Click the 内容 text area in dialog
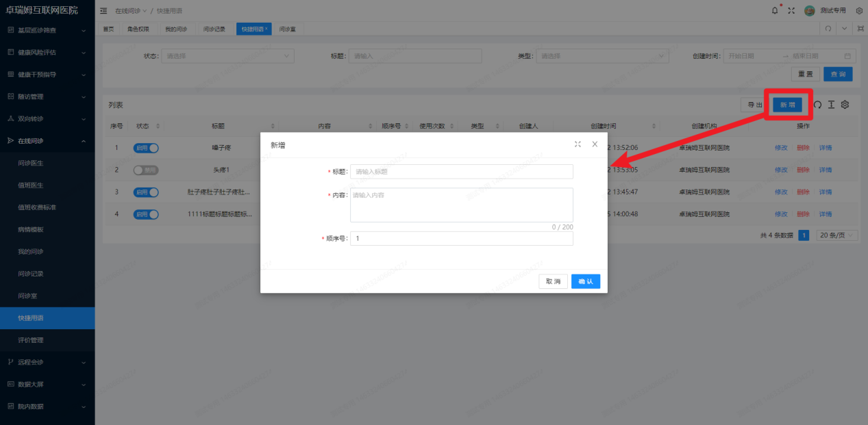The image size is (868, 425). [461, 205]
